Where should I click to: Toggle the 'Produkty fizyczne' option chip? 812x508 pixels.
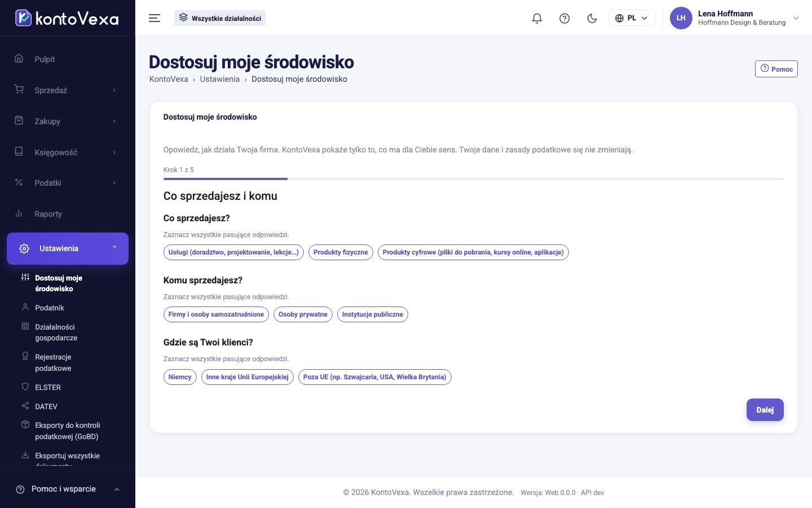pyautogui.click(x=341, y=252)
